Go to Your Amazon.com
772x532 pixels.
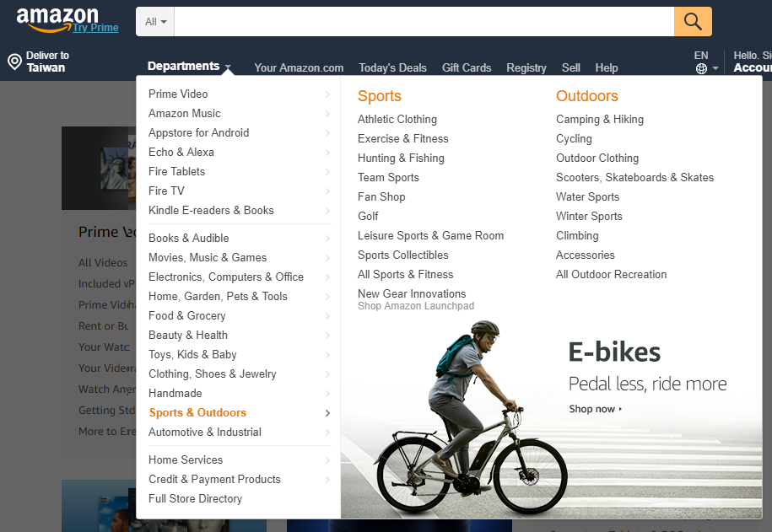[x=299, y=68]
